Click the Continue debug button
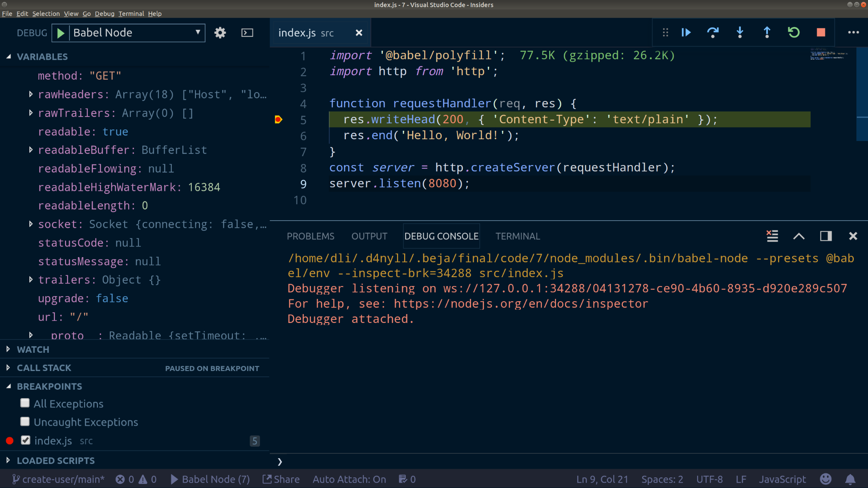The height and width of the screenshot is (488, 868). 686,32
